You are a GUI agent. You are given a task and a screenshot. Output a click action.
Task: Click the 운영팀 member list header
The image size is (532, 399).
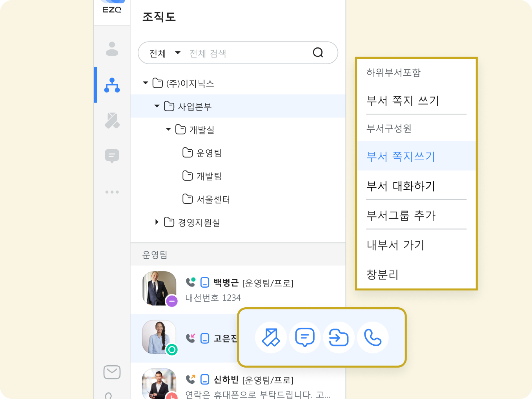tap(238, 255)
